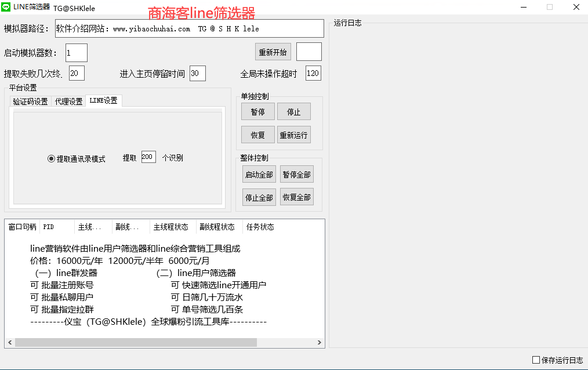The height and width of the screenshot is (370, 588).
Task: Click the 副线程状态 column header
Action: coord(219,227)
